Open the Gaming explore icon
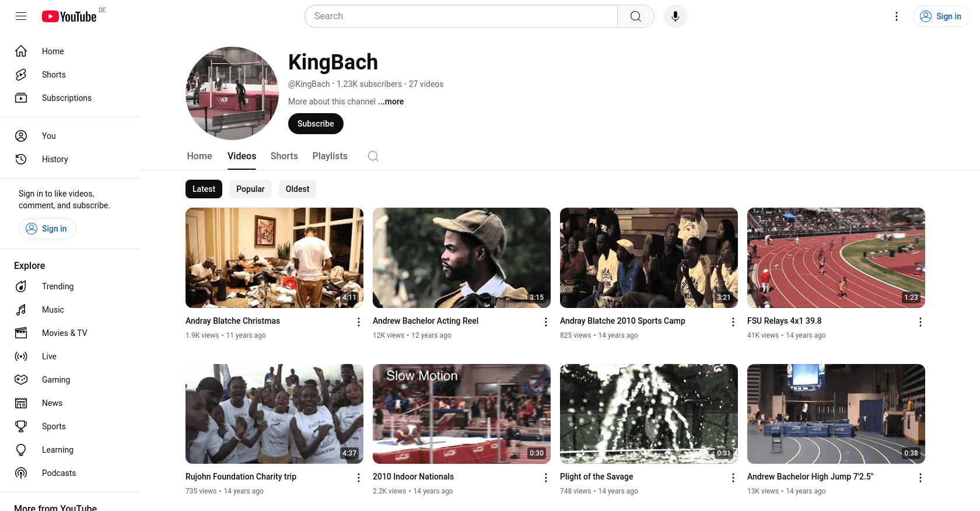Image resolution: width=980 pixels, height=511 pixels. (21, 380)
